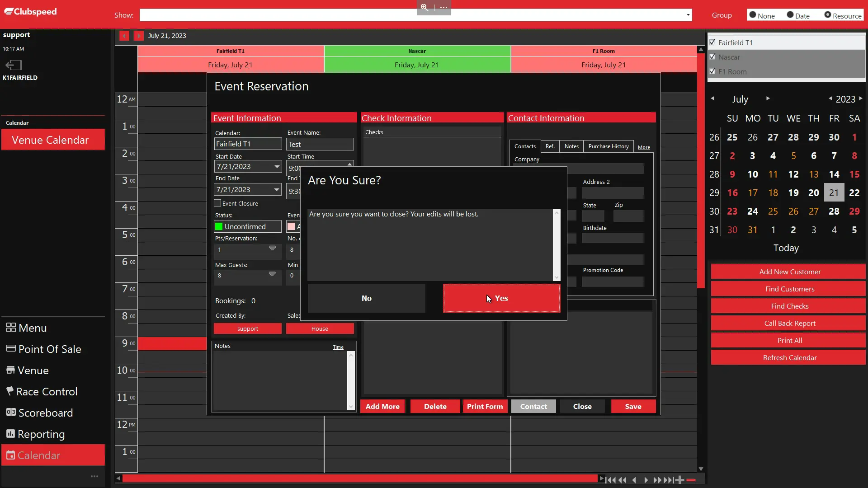The height and width of the screenshot is (488, 868).
Task: Open the Show dropdown at top
Action: point(688,15)
